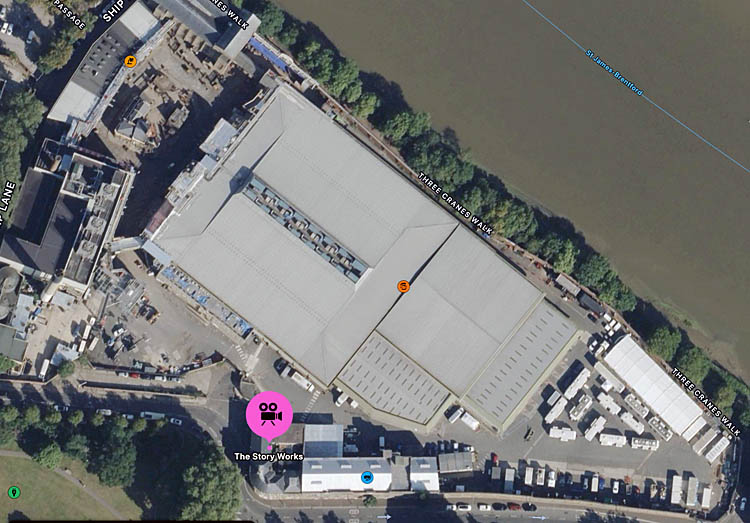Select the green park pin marker

click(14, 492)
